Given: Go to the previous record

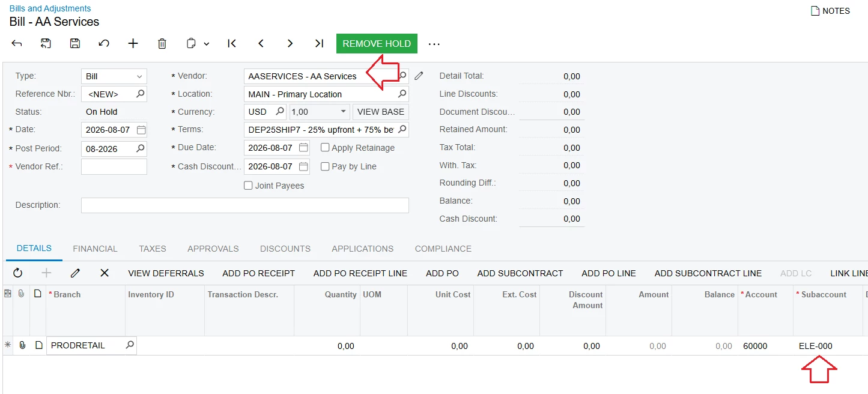Looking at the screenshot, I should 261,43.
